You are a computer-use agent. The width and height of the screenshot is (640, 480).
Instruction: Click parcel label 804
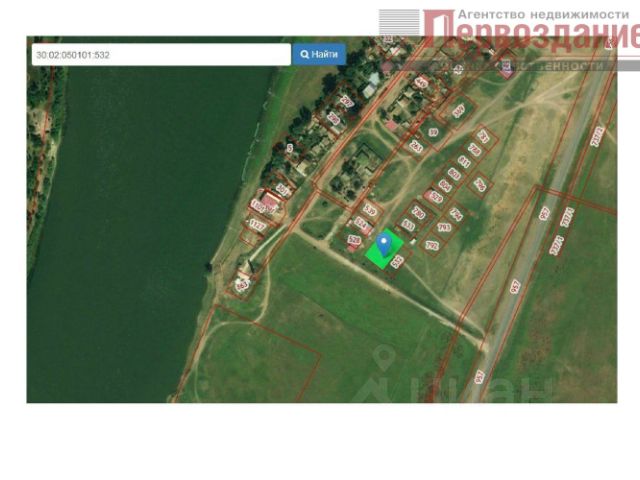tap(445, 186)
